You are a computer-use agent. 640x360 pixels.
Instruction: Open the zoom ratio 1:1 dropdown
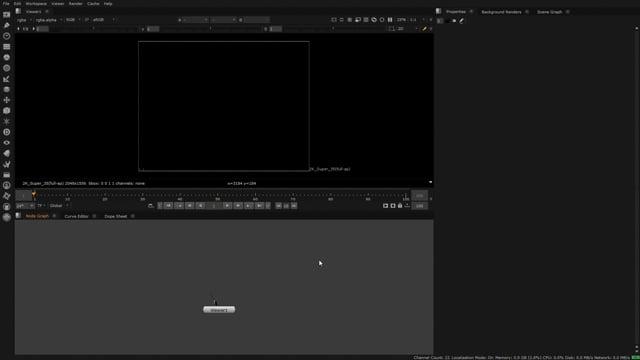(417, 20)
